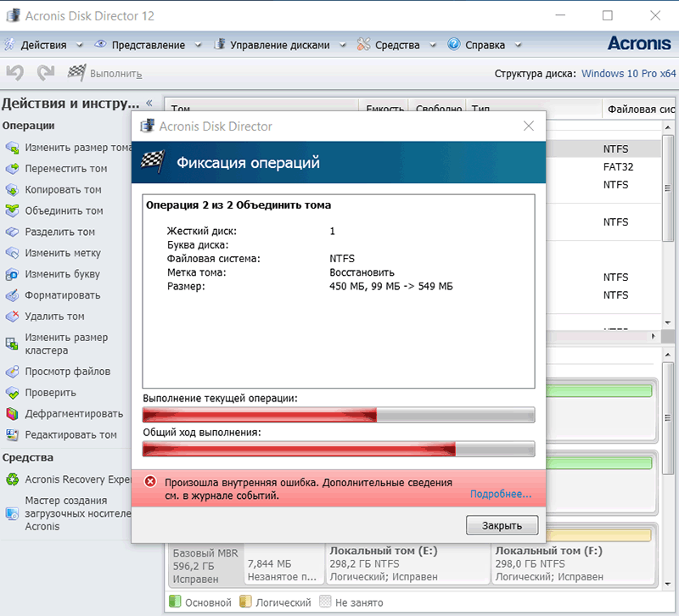The height and width of the screenshot is (616, 679).
Task: Collapse the Действия и инструменты side panel
Action: 149,103
